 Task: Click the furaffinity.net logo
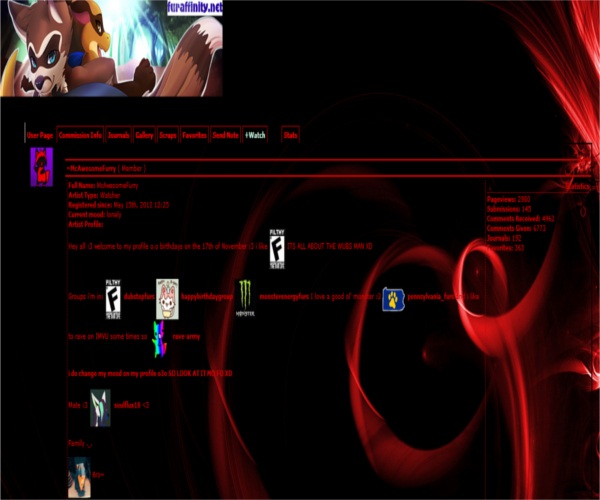(194, 8)
